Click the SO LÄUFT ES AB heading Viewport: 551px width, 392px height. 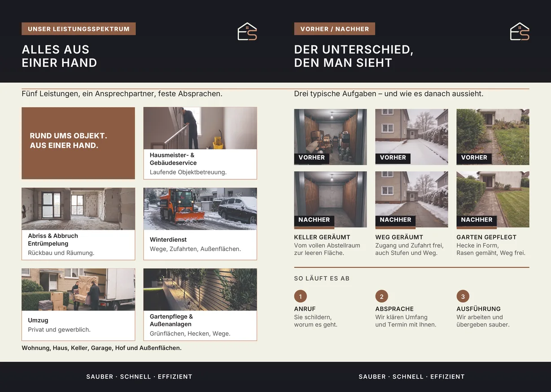click(x=322, y=279)
